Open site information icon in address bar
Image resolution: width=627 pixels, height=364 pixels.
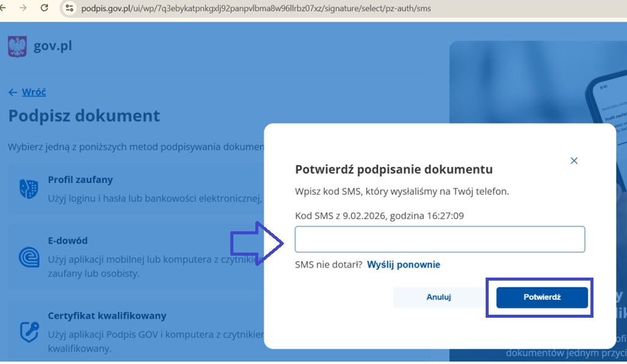pos(69,9)
